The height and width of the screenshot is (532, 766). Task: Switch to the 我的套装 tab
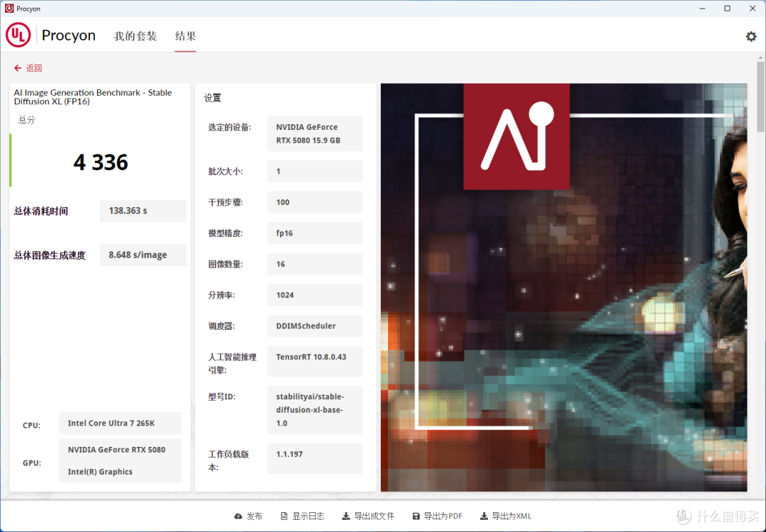[x=135, y=36]
